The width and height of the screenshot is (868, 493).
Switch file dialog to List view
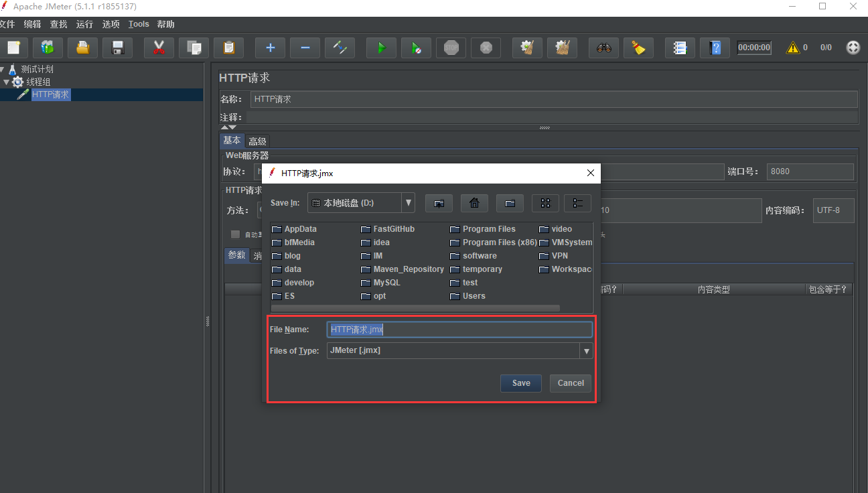coord(545,203)
